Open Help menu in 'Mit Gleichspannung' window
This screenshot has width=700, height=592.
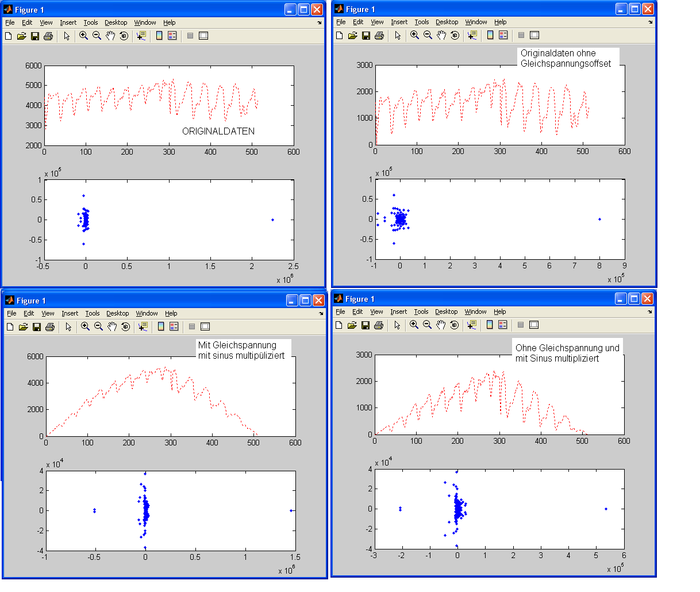(x=171, y=313)
